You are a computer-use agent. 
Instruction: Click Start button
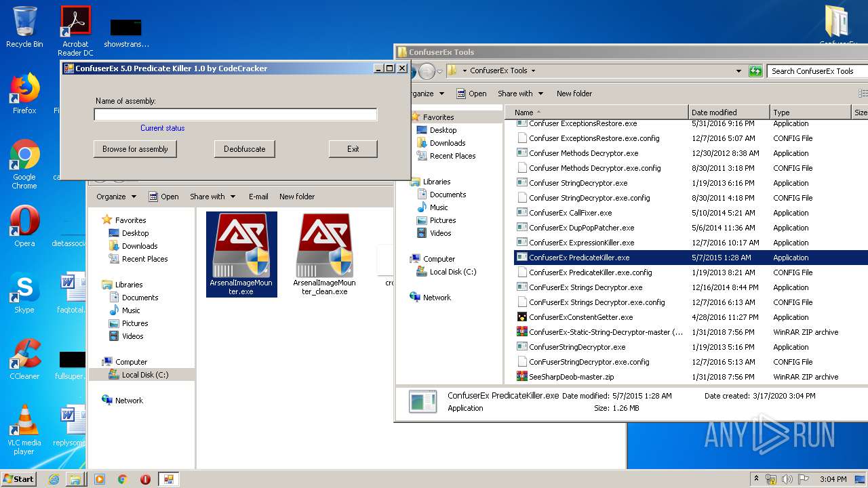click(18, 479)
